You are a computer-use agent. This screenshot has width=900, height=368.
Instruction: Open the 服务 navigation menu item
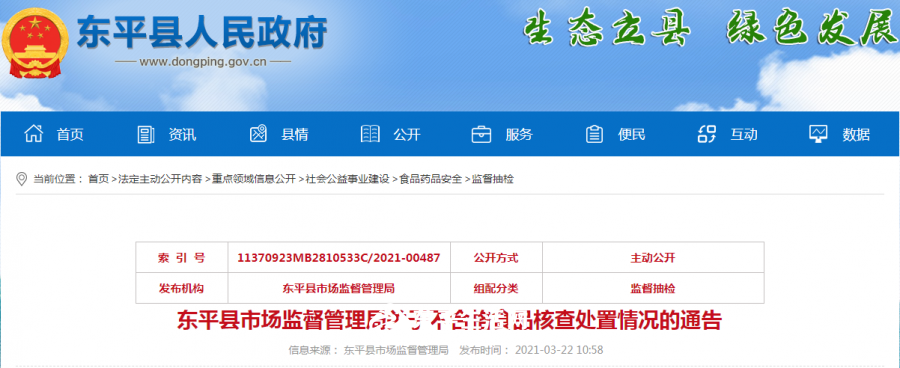(x=519, y=134)
